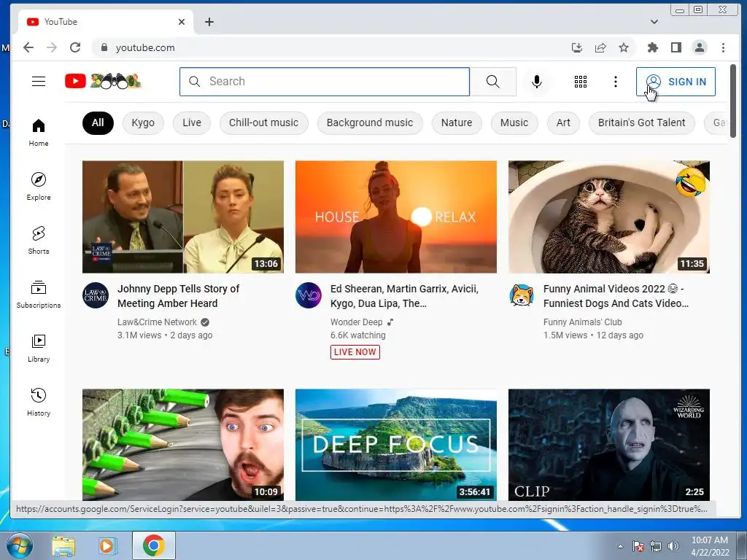
Task: Select the Live filter chip
Action: 192,122
